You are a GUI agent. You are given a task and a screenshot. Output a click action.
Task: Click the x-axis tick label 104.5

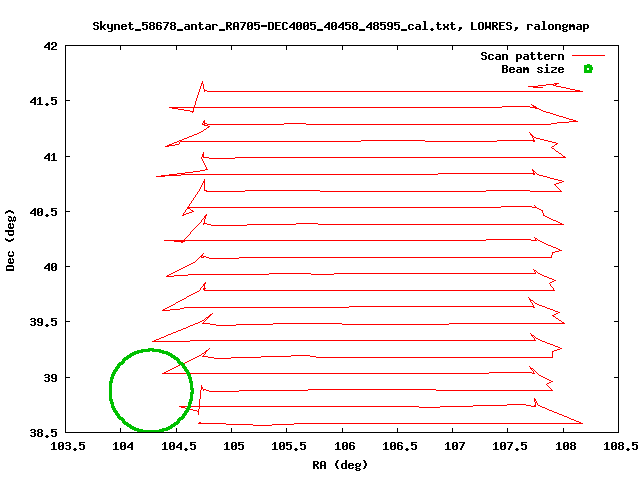(179, 446)
